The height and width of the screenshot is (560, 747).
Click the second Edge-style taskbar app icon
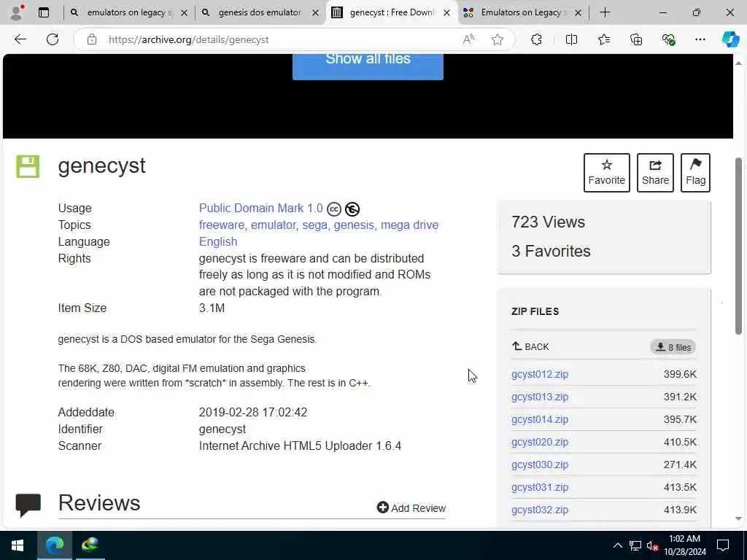pos(90,545)
